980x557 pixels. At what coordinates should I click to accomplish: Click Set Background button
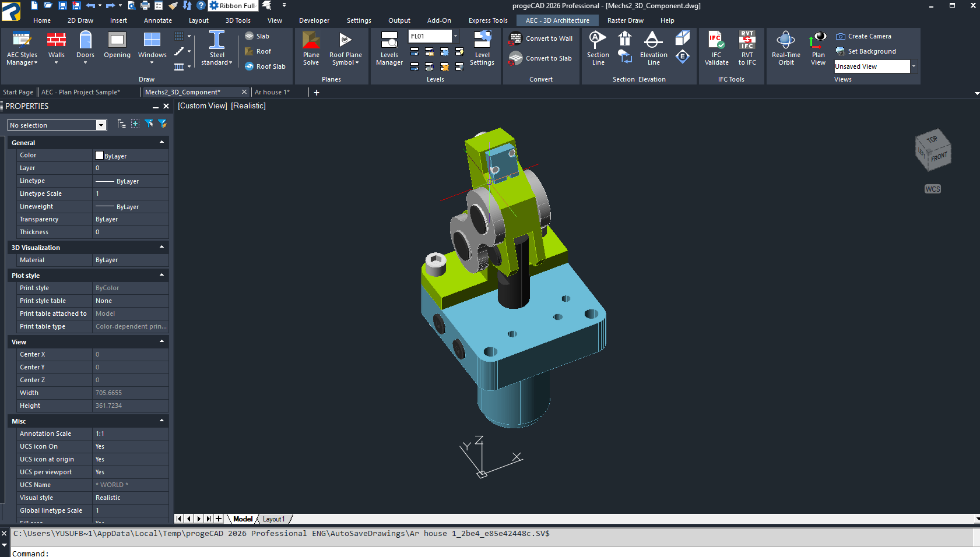pyautogui.click(x=866, y=51)
